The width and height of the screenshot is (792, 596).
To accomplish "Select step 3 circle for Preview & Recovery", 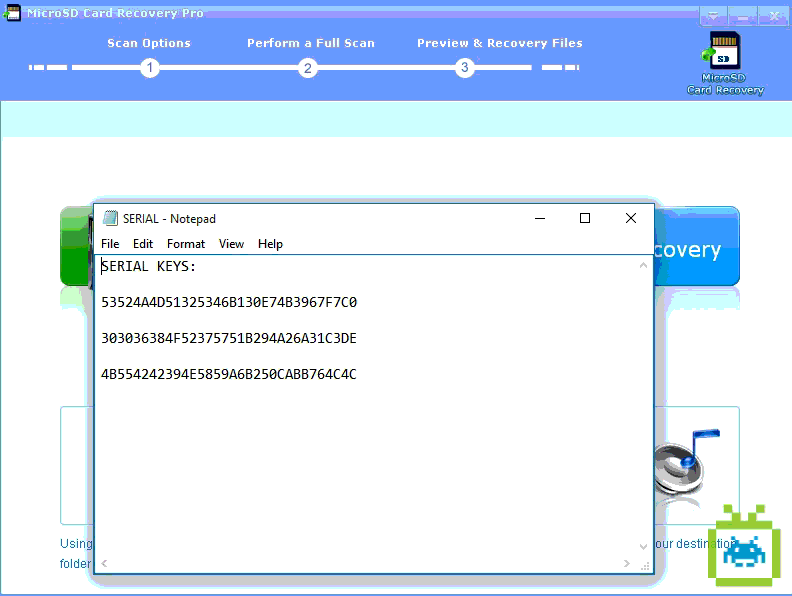I will [465, 68].
